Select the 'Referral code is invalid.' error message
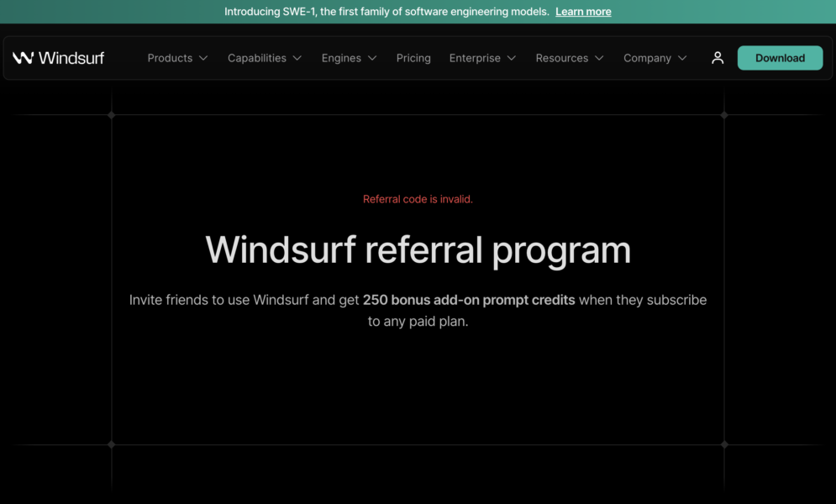This screenshot has height=504, width=836. tap(418, 199)
